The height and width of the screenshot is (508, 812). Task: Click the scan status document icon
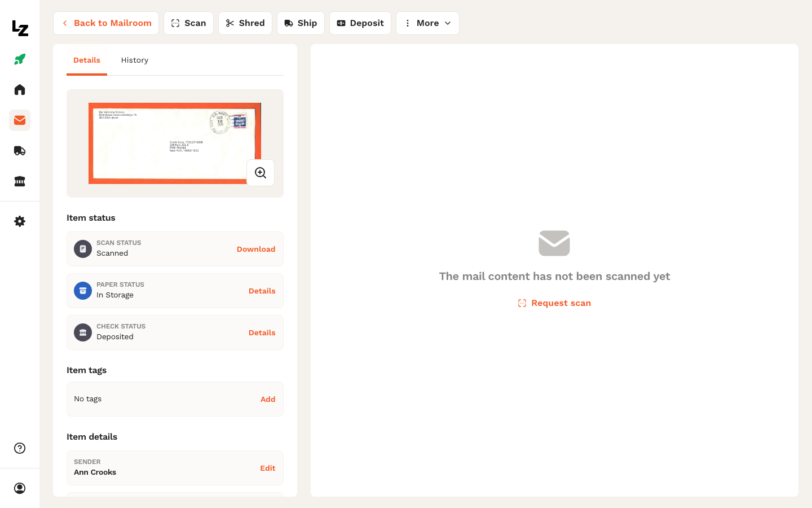[83, 249]
